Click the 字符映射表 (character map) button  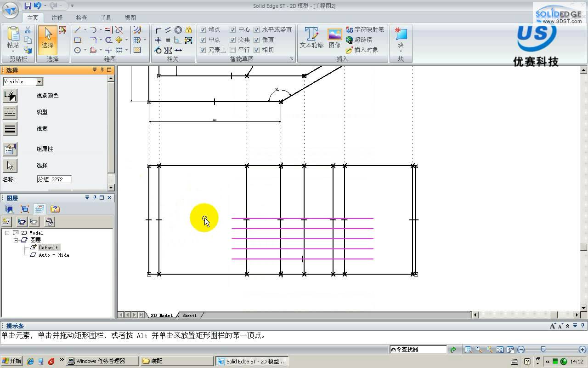pyautogui.click(x=365, y=29)
